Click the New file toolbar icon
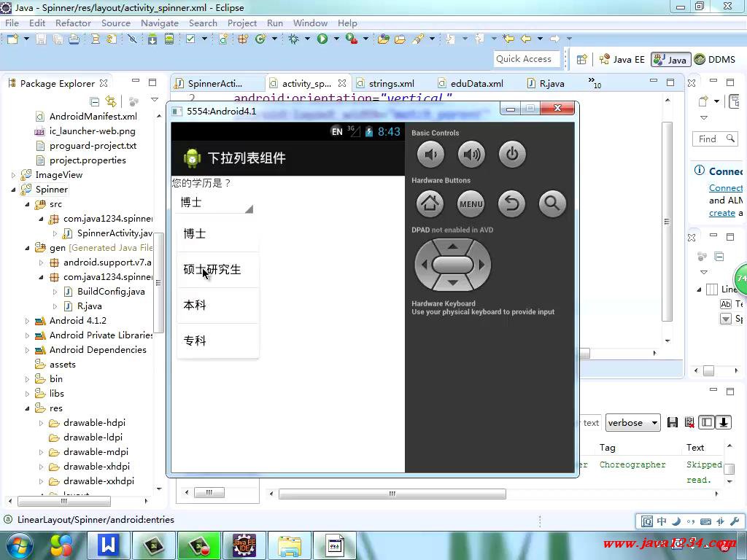Viewport: 747px width, 560px height. coord(13,39)
